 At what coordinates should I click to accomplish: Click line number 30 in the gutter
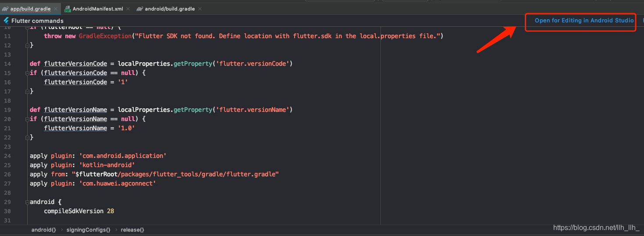tap(7, 211)
